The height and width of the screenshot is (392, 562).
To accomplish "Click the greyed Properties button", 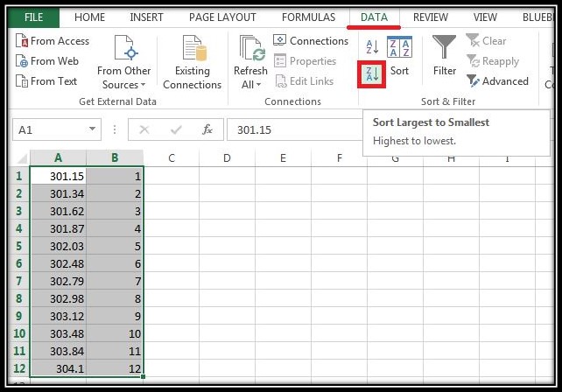I will tap(305, 61).
